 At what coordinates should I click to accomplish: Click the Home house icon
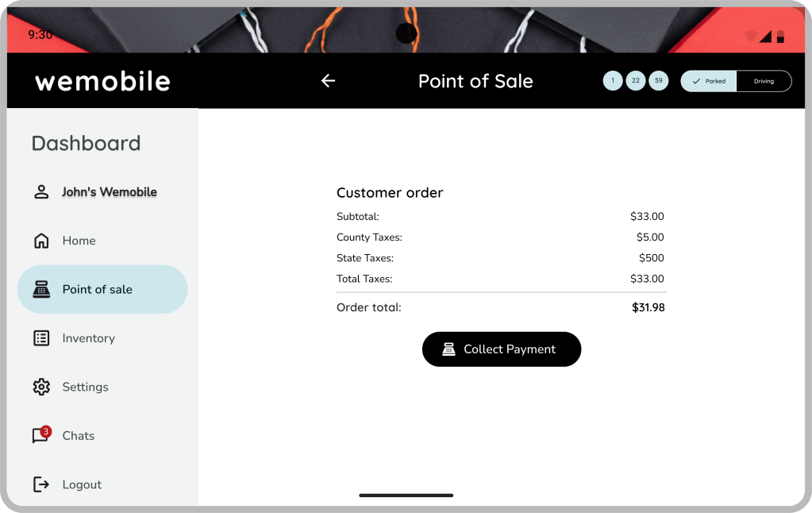click(x=41, y=241)
